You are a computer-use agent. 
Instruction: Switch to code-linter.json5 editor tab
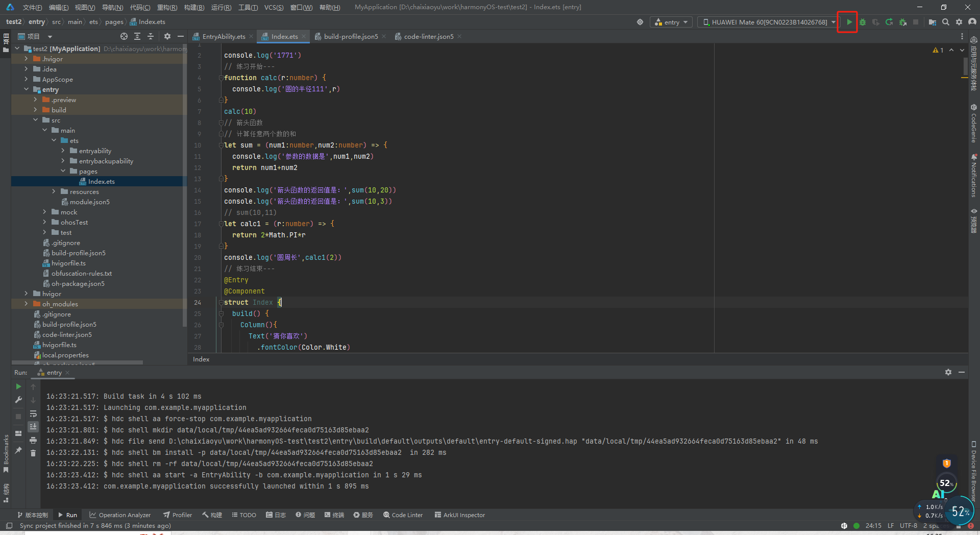pyautogui.click(x=428, y=36)
